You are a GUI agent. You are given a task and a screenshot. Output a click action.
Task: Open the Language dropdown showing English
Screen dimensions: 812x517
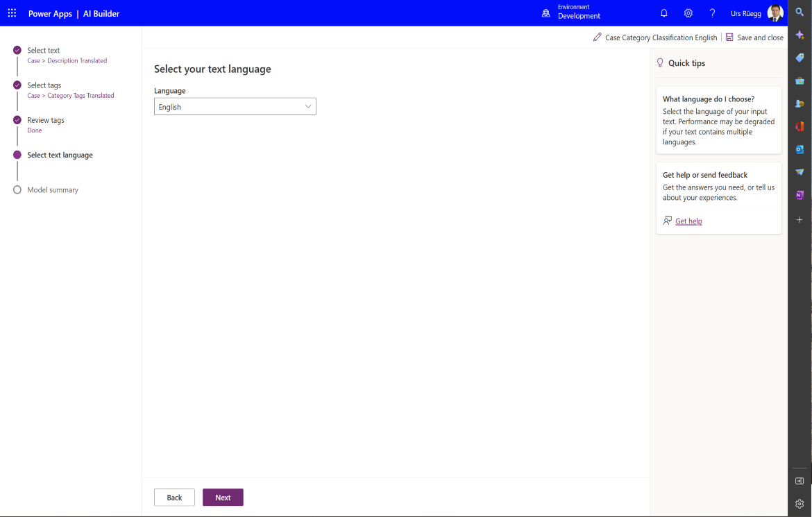[235, 107]
